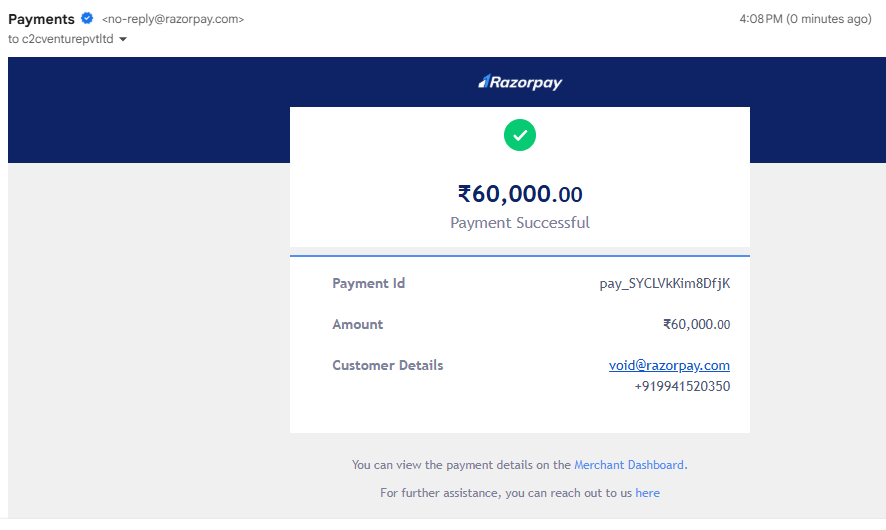The image size is (886, 530).
Task: Click the 'here' assistance link
Action: coord(647,493)
